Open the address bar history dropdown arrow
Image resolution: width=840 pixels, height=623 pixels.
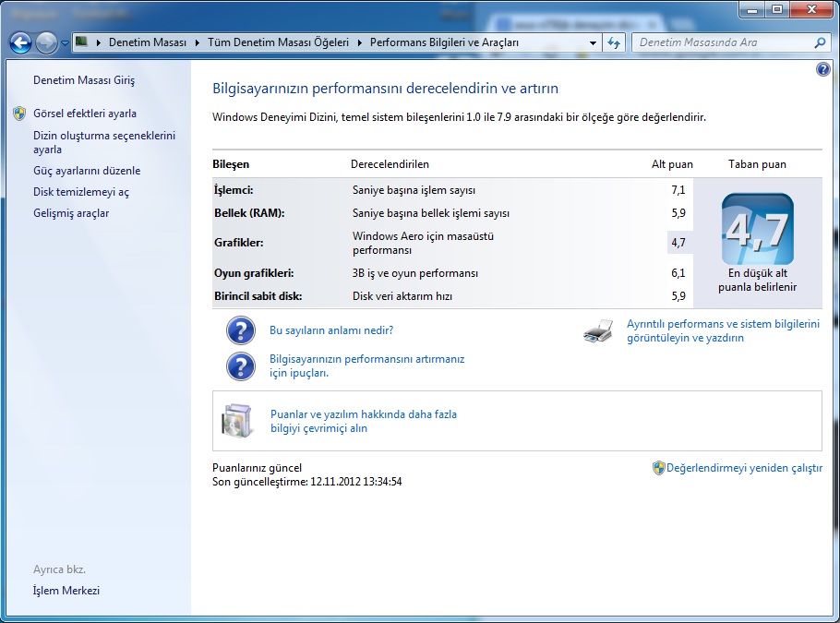[593, 42]
